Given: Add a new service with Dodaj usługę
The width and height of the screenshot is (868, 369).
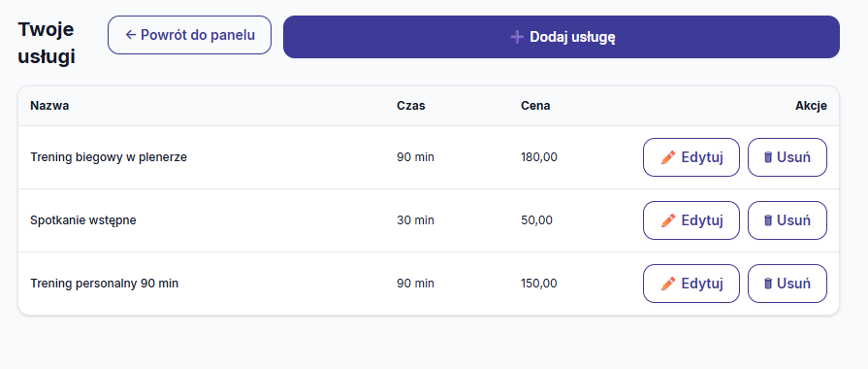Looking at the screenshot, I should 562,37.
